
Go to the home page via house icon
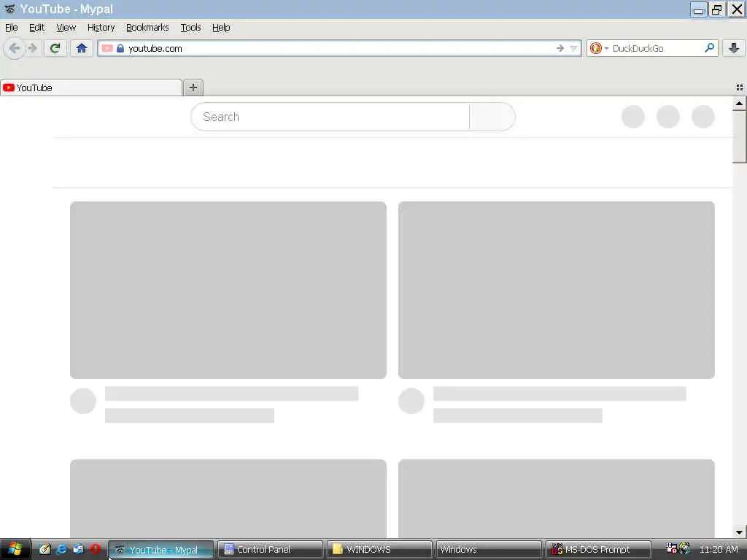pos(82,48)
